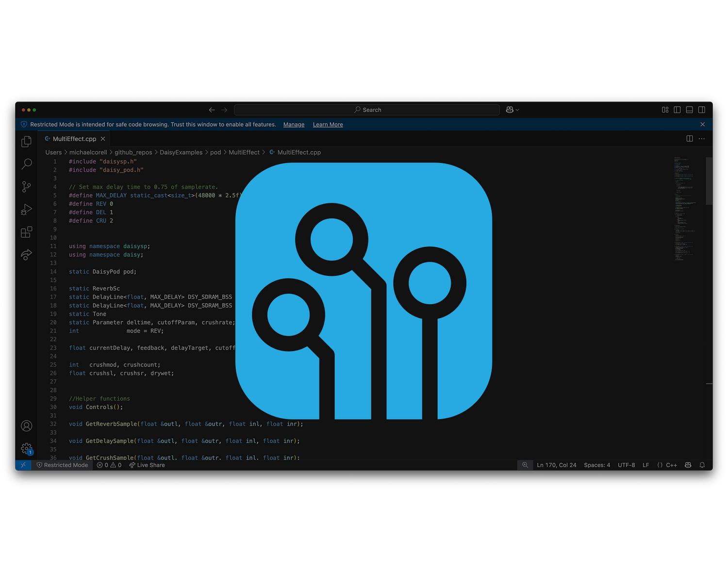
Task: Open the errors and warnings status item
Action: pos(109,465)
